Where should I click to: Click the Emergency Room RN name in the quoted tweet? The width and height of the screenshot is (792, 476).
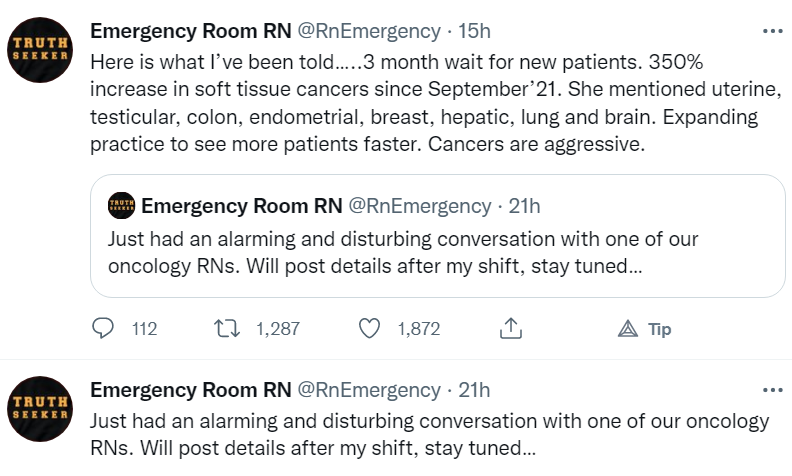pyautogui.click(x=241, y=206)
